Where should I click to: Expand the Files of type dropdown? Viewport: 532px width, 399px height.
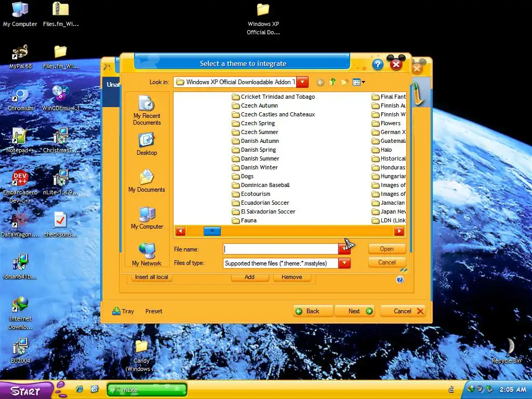pyautogui.click(x=344, y=263)
